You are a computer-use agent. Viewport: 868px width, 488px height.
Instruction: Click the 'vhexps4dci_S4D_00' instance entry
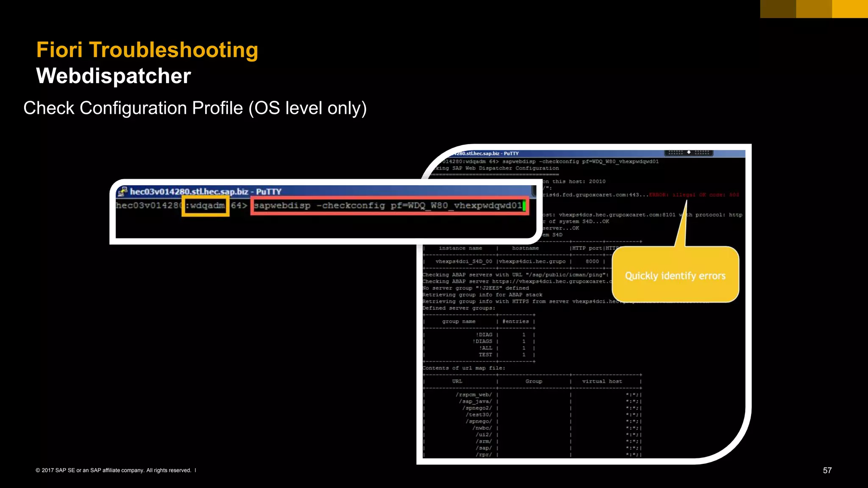[x=464, y=261]
